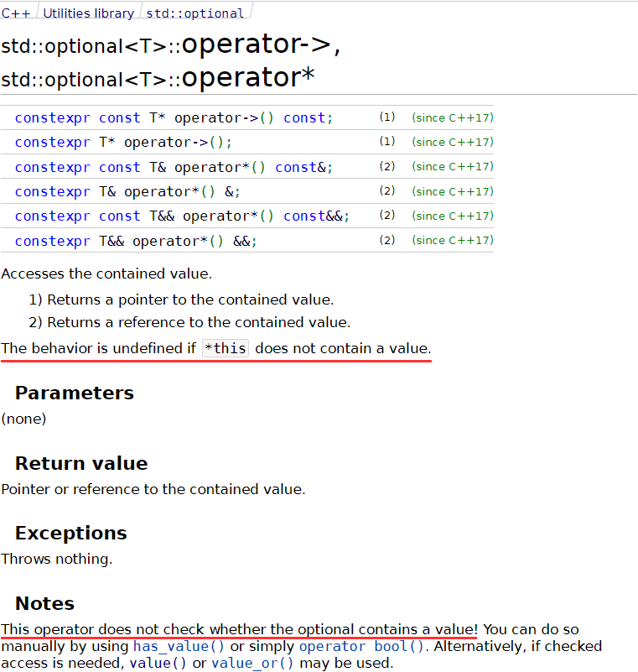This screenshot has width=638, height=672.
Task: Select the T&& operator*() && declaration
Action: click(136, 241)
